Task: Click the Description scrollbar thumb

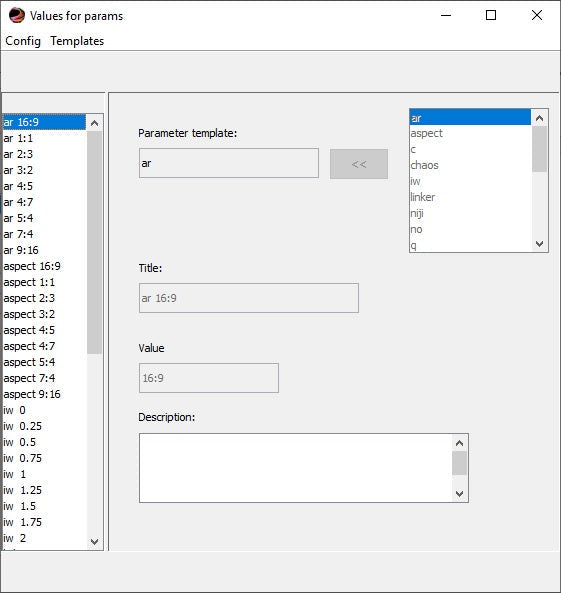Action: coord(460,463)
